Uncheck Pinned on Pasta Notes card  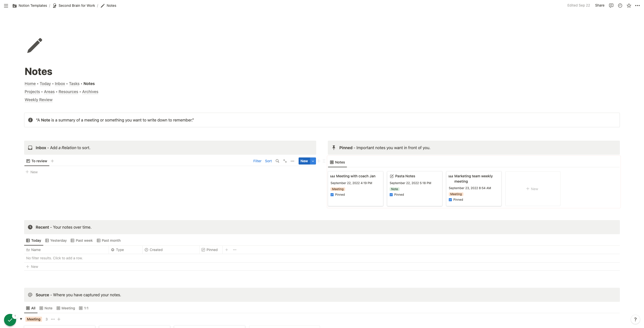(x=391, y=195)
